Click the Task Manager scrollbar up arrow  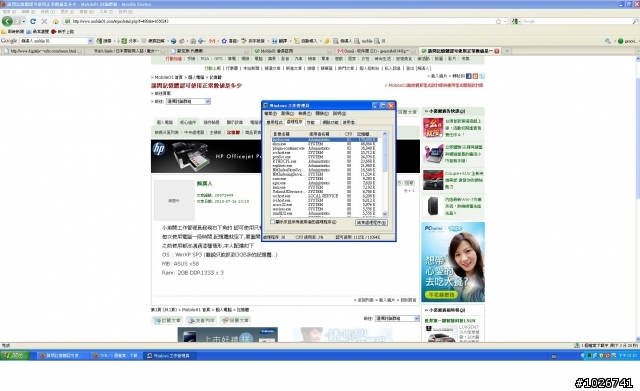[384, 134]
